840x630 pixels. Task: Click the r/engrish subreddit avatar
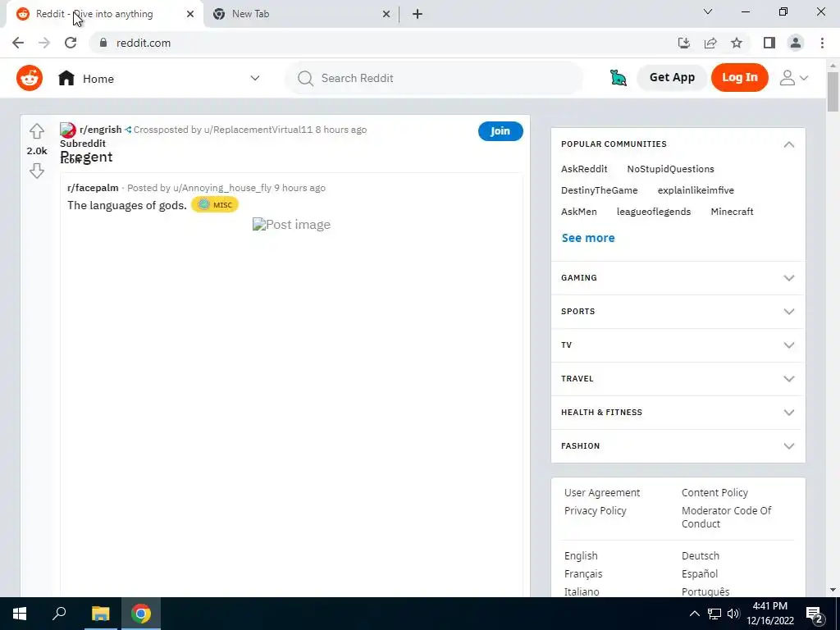pos(68,130)
